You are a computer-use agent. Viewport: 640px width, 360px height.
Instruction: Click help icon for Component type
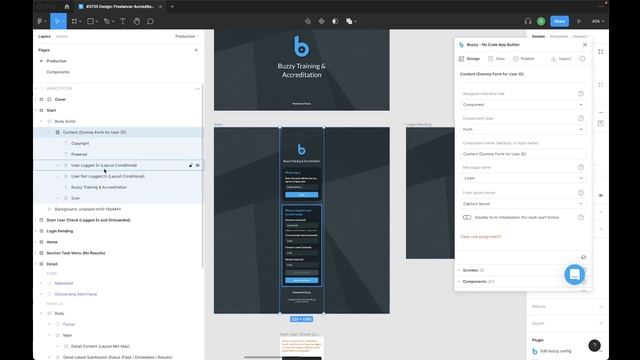pyautogui.click(x=581, y=118)
